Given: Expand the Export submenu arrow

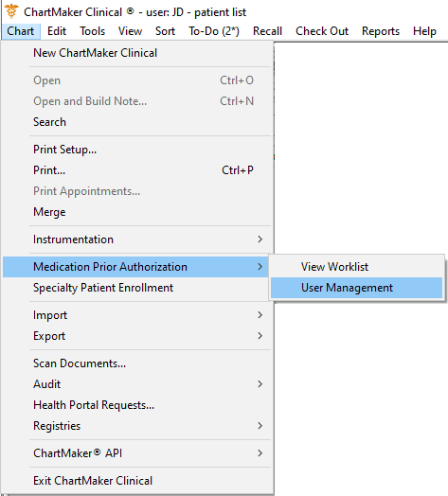Looking at the screenshot, I should tap(260, 336).
